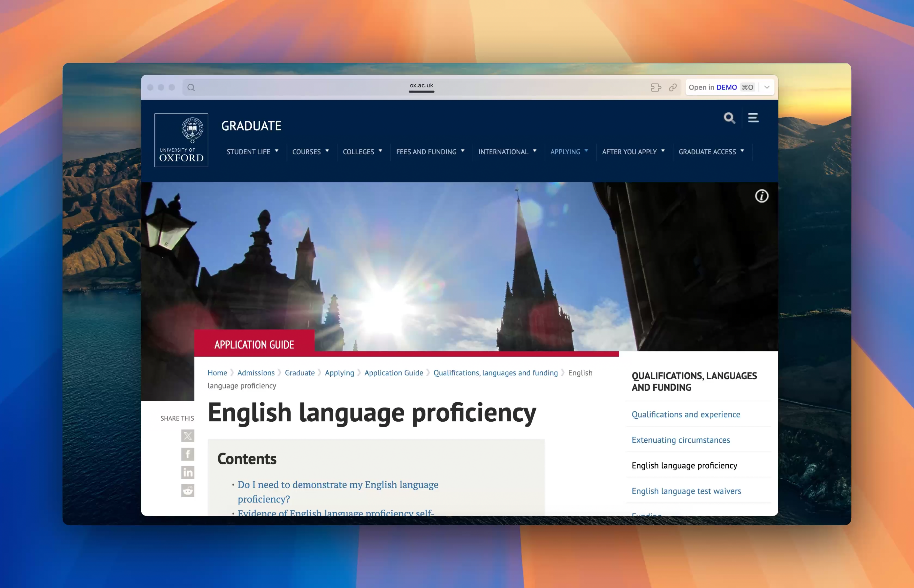The height and width of the screenshot is (588, 914).
Task: Share page on LinkedIn
Action: (188, 472)
